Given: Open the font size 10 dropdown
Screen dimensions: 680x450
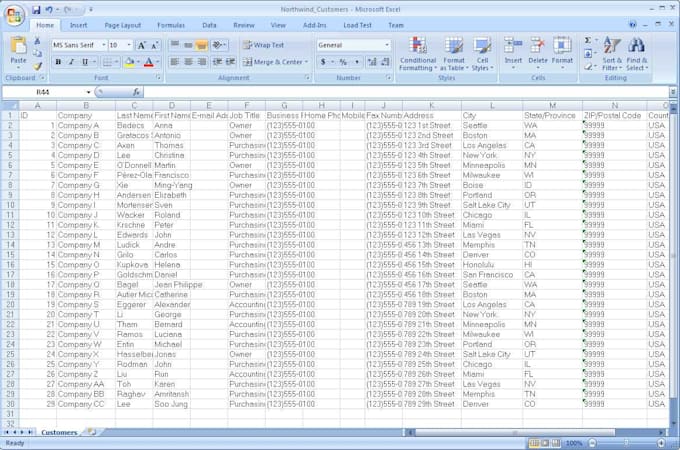Looking at the screenshot, I should point(129,45).
